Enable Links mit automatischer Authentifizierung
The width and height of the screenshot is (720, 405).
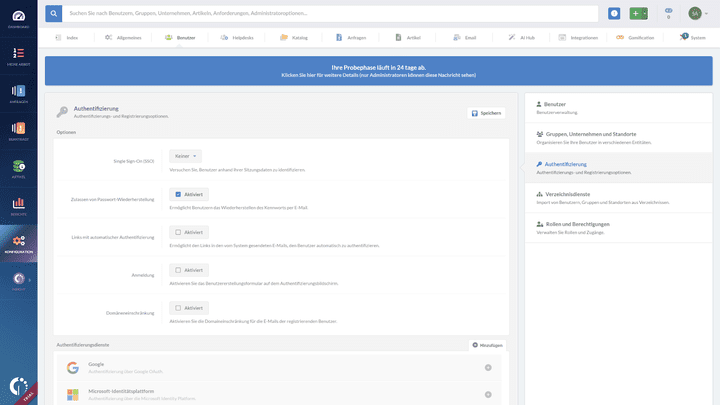click(178, 232)
